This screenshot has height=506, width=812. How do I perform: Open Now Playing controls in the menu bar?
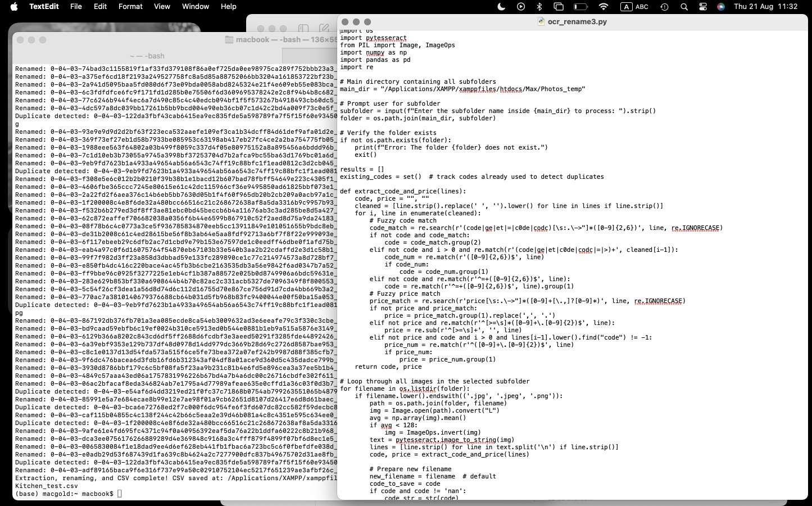coord(520,7)
